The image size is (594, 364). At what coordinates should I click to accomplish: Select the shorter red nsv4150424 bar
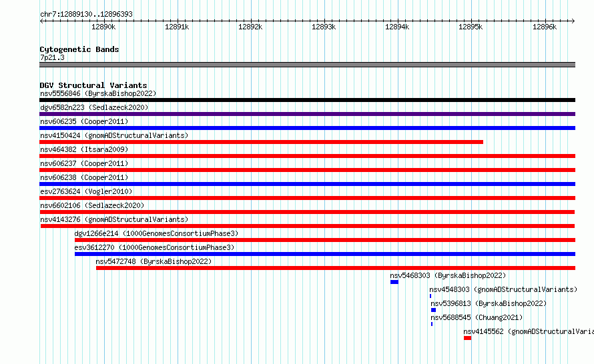(x=262, y=142)
